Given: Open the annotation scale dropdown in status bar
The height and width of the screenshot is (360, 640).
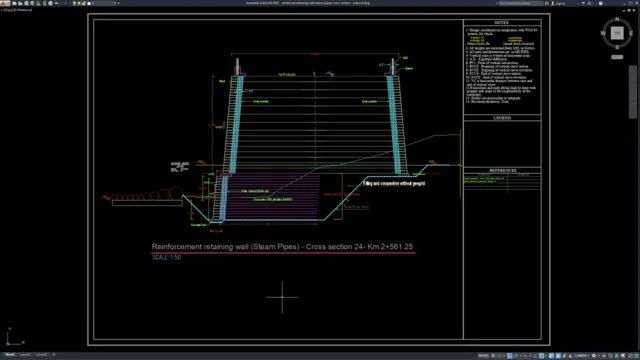Looking at the screenshot, I should 582,356.
